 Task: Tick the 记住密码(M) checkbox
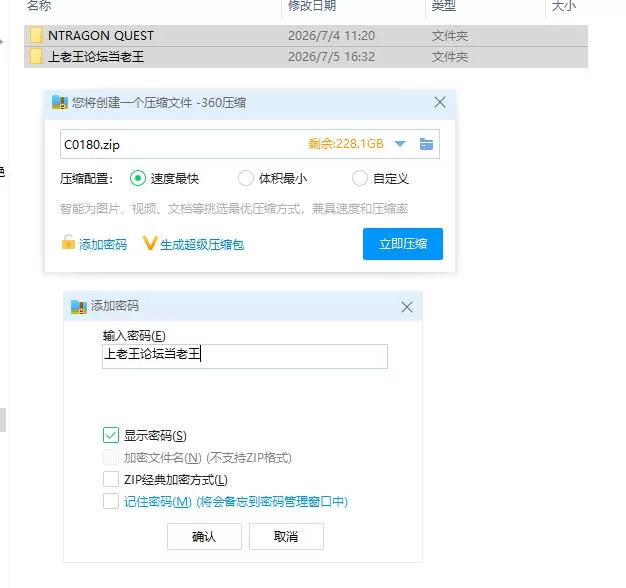111,501
